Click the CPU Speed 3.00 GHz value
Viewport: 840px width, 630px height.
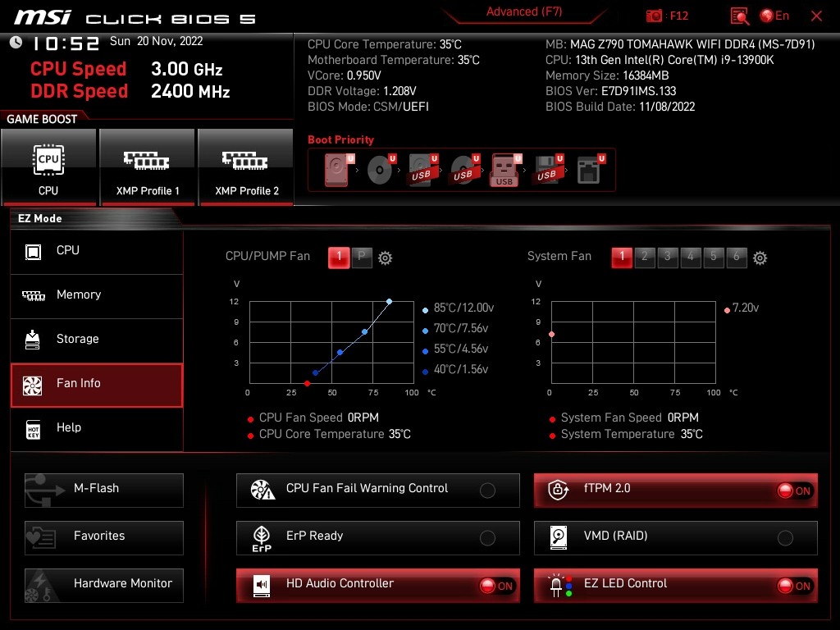click(186, 69)
